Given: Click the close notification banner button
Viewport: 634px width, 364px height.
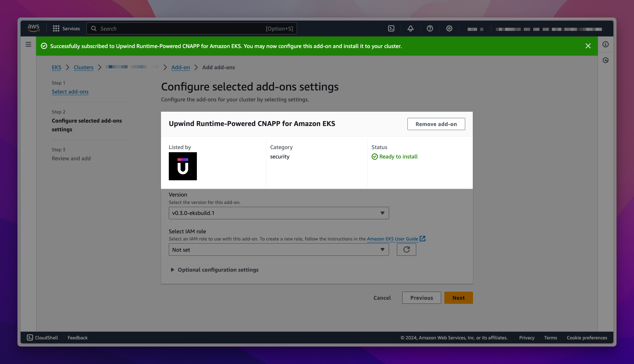Looking at the screenshot, I should tap(588, 46).
